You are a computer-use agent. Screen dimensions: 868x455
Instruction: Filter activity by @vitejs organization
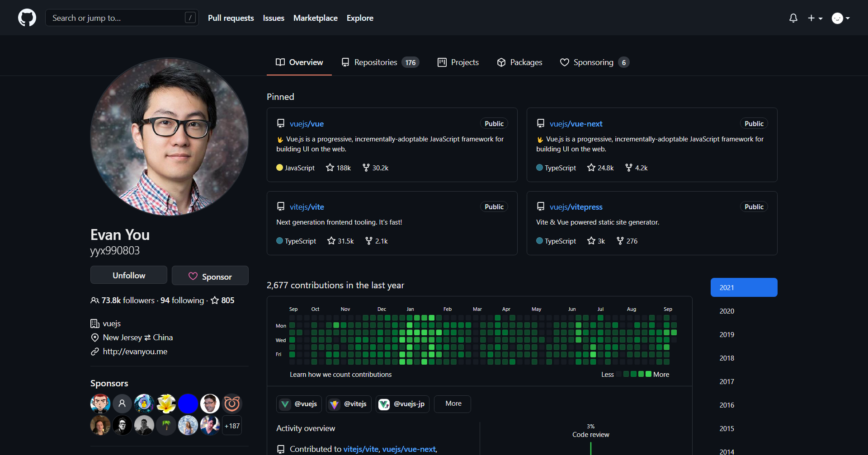click(x=349, y=404)
